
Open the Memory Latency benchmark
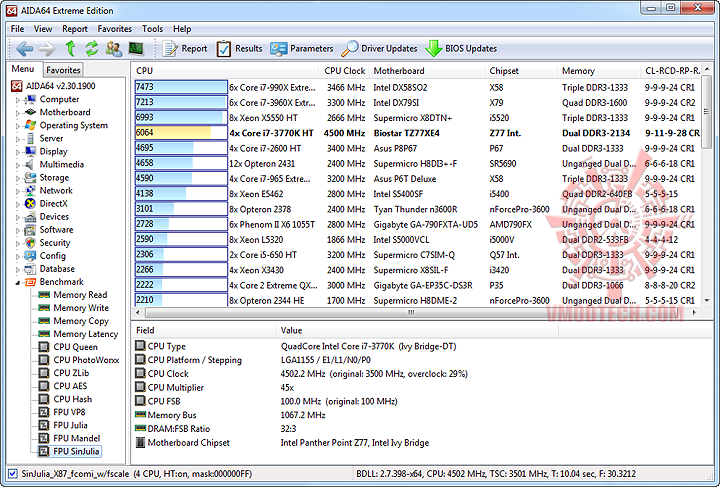tap(85, 334)
